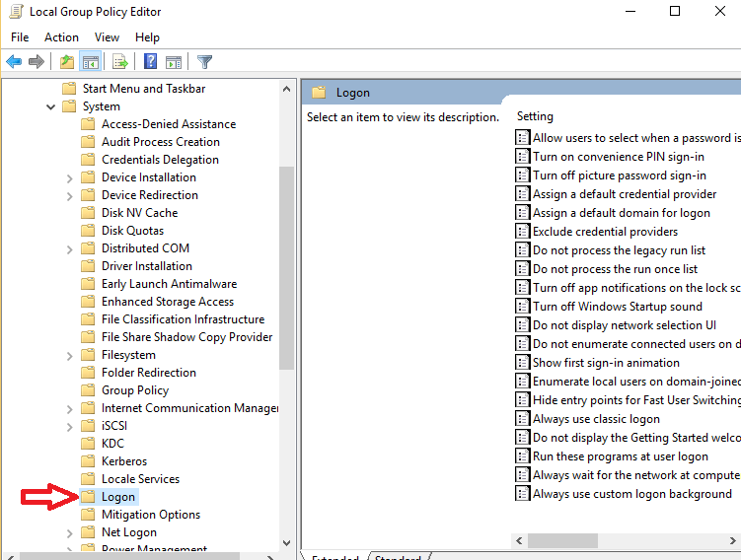
Task: Click the folder icon next to Kerberos
Action: (x=88, y=460)
